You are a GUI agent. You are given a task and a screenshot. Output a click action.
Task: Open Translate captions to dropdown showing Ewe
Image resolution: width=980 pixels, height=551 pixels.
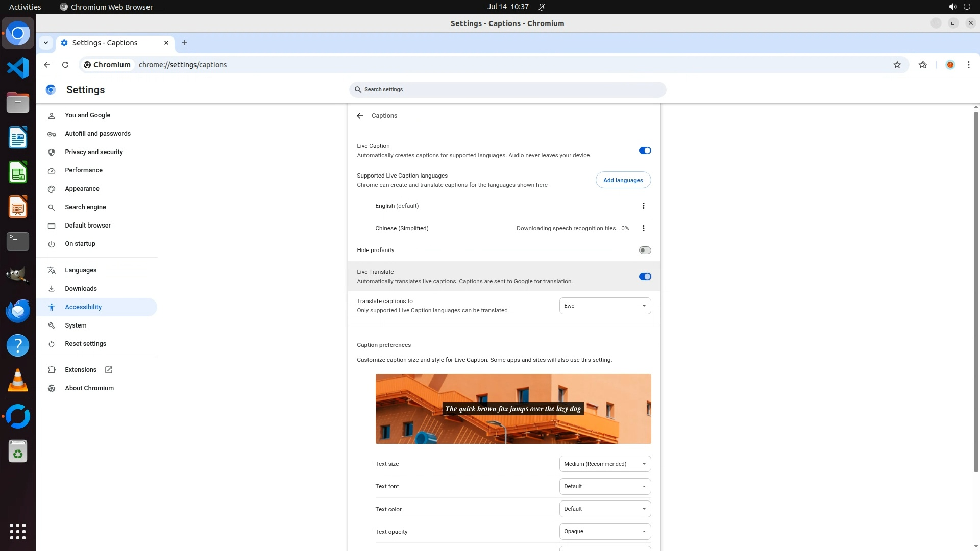pyautogui.click(x=605, y=306)
